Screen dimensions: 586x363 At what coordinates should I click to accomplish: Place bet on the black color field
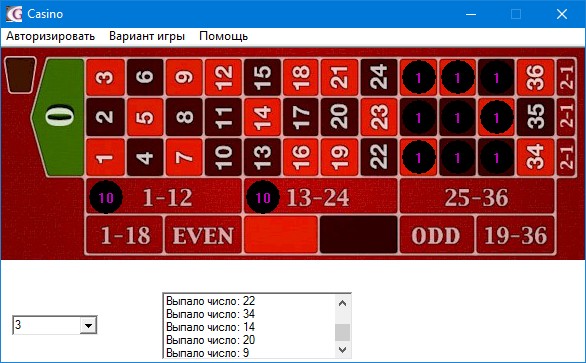tap(358, 235)
